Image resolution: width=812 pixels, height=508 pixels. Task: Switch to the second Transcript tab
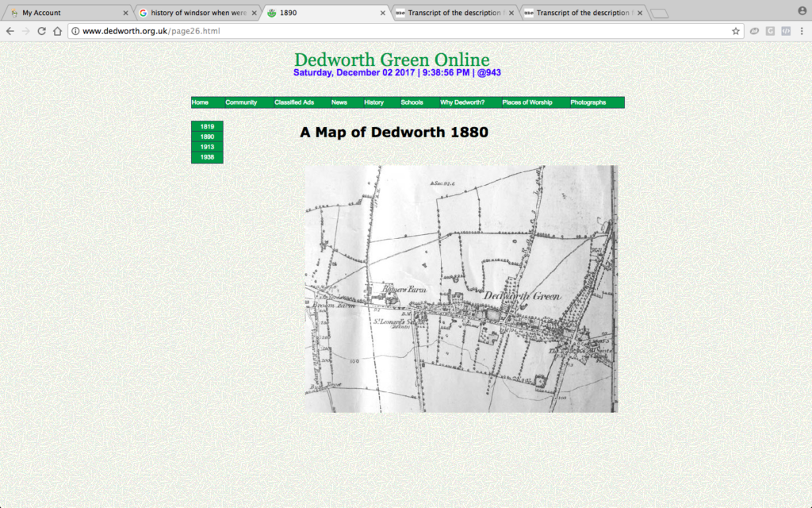click(x=583, y=13)
